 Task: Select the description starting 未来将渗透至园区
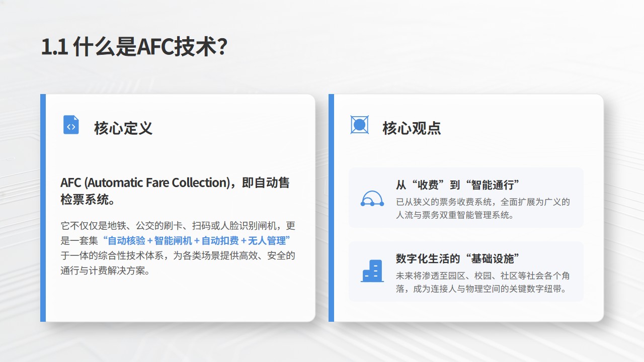point(482,276)
